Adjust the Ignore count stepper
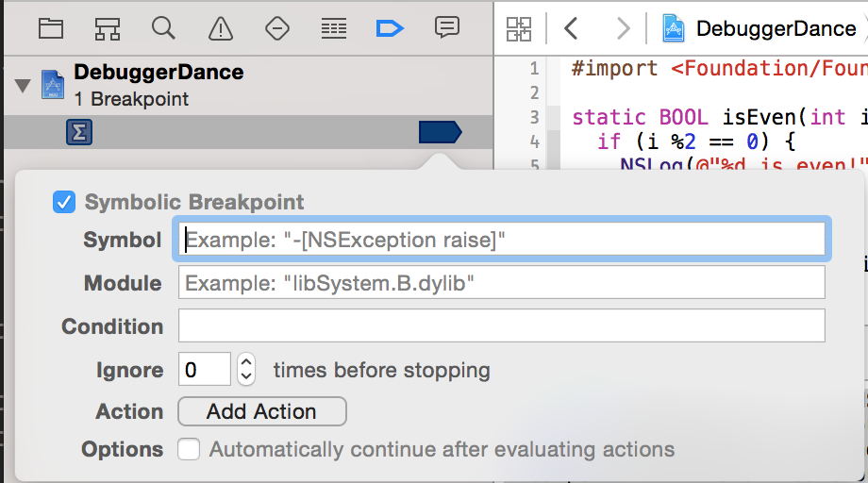The width and height of the screenshot is (868, 483). (246, 369)
